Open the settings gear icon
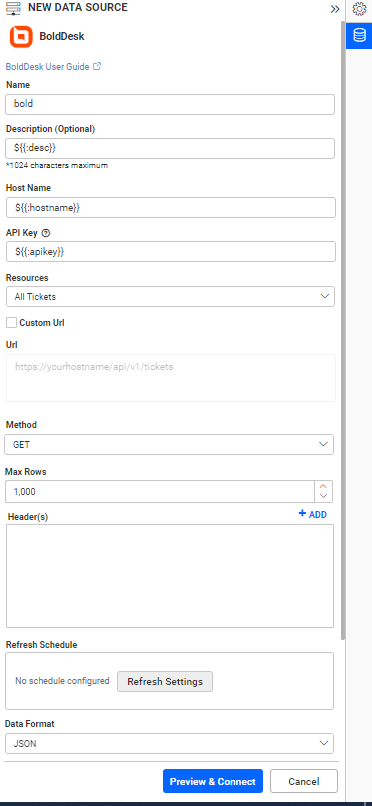 pos(359,9)
